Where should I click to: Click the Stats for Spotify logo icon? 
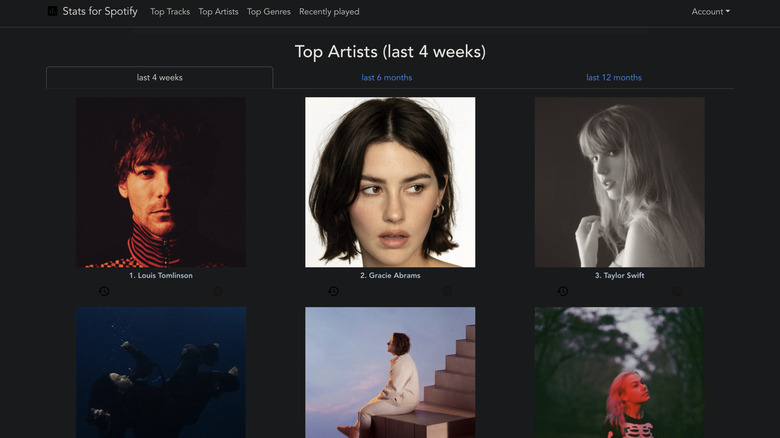point(52,12)
